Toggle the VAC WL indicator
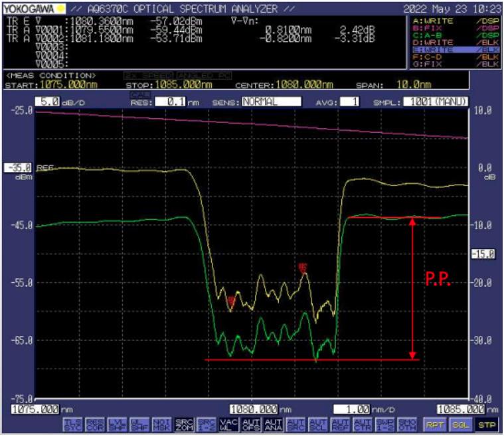Screen dimensions: 504x437 228,424
